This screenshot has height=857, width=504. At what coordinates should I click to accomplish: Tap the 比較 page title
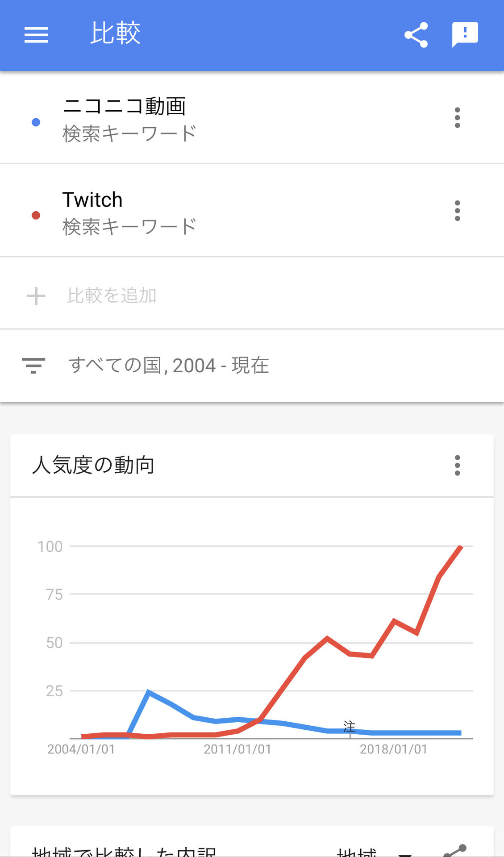[x=115, y=33]
